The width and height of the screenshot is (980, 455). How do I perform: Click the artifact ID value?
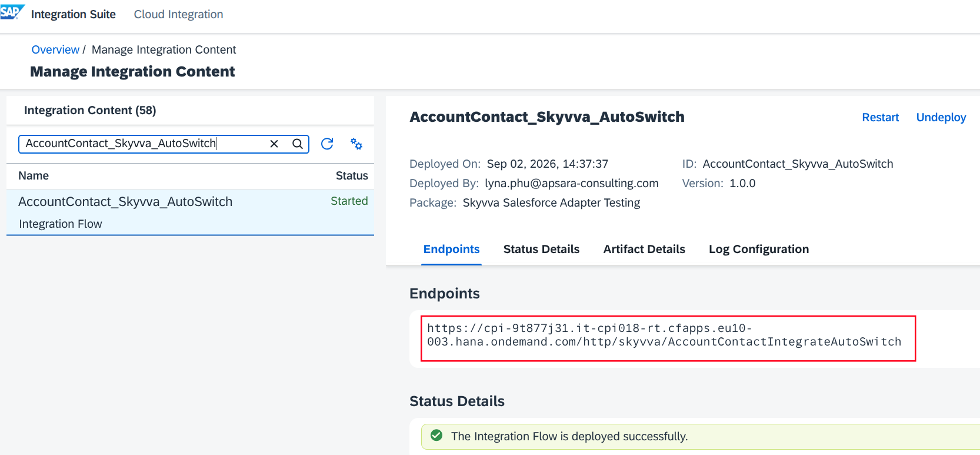(x=798, y=164)
